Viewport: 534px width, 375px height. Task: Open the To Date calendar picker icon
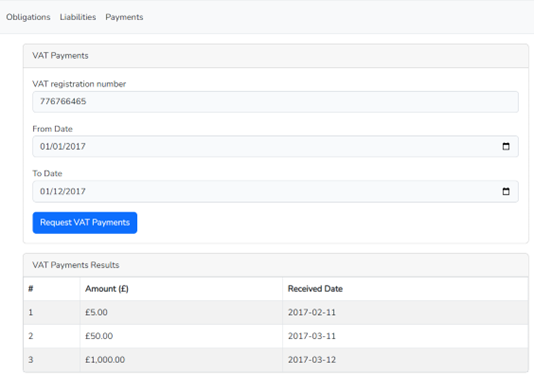coord(506,191)
